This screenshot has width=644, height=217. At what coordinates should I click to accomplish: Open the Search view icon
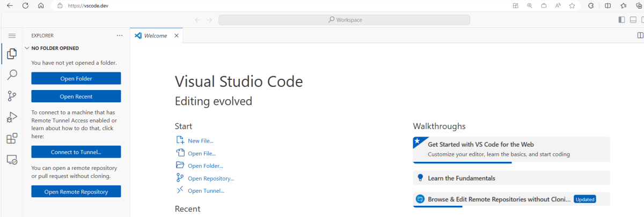(11, 75)
